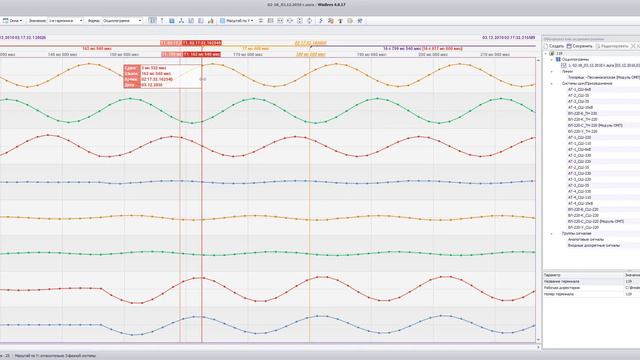This screenshot has height=360, width=640.
Task: Select the Токарево–Лесозаводская [Модуль ОМП] line item
Action: click(x=604, y=77)
